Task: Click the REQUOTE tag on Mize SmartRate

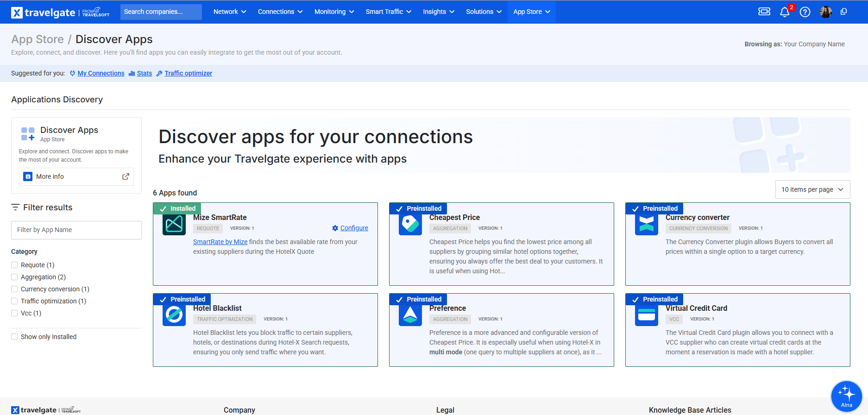Action: (208, 228)
